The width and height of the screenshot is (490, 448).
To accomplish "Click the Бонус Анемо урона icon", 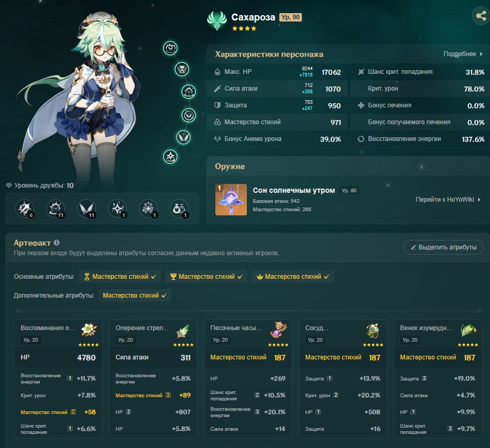I will (217, 139).
